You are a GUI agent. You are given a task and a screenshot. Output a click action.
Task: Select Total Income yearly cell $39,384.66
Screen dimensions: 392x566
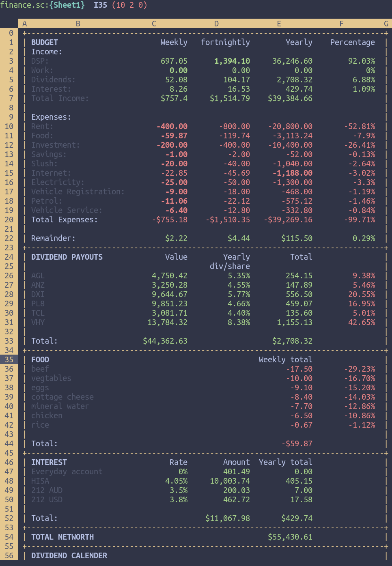[x=290, y=98]
